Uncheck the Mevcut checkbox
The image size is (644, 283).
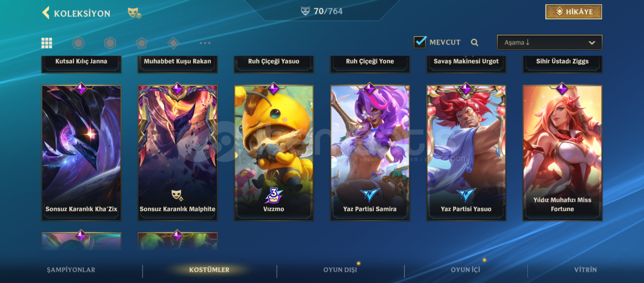pos(420,42)
